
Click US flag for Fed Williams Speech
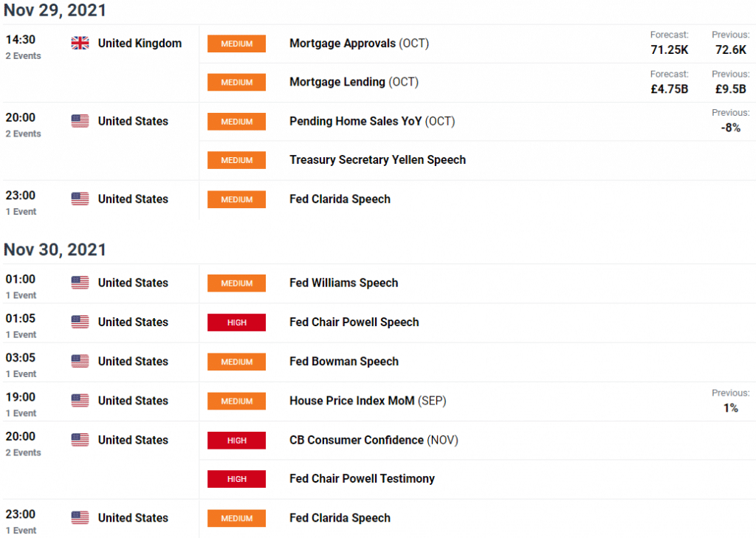80,283
